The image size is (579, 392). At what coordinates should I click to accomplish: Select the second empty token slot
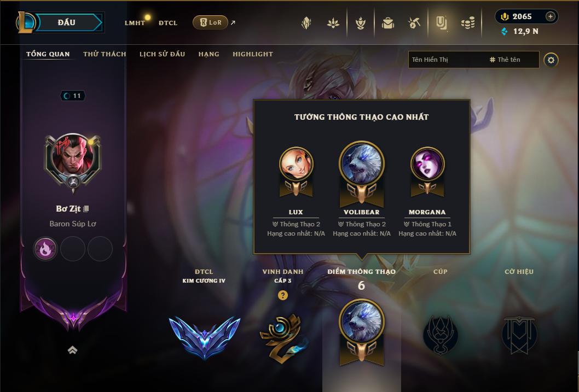point(73,249)
